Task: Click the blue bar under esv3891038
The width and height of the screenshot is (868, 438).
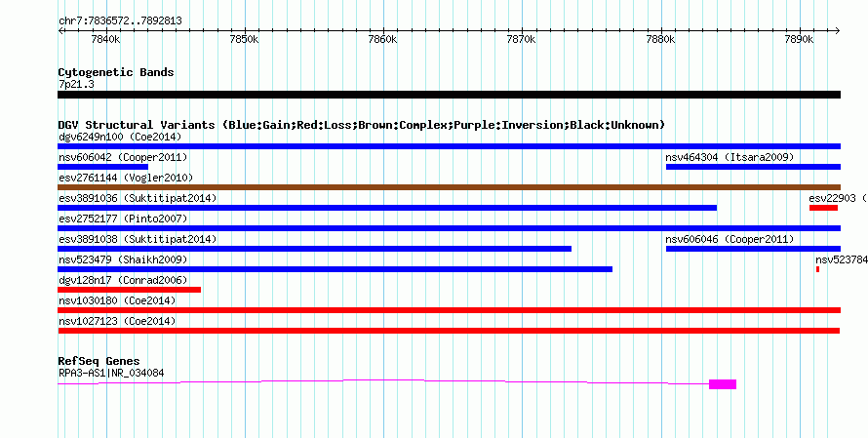Action: (314, 249)
